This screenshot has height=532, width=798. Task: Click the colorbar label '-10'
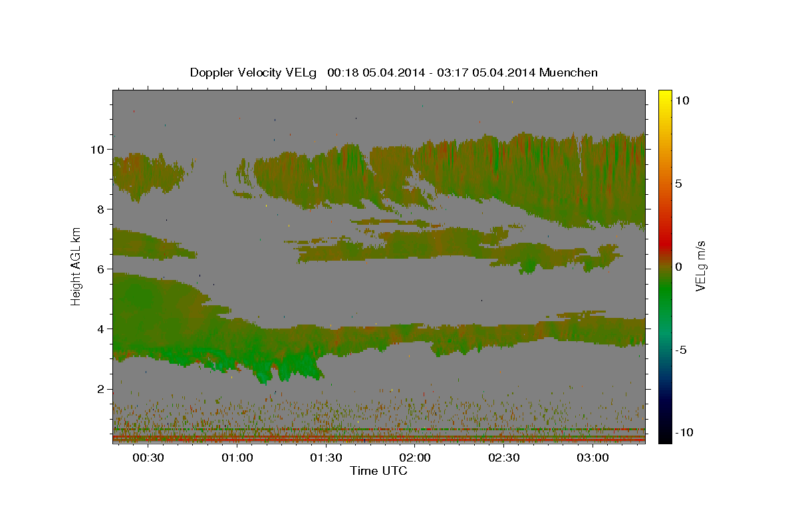[685, 433]
